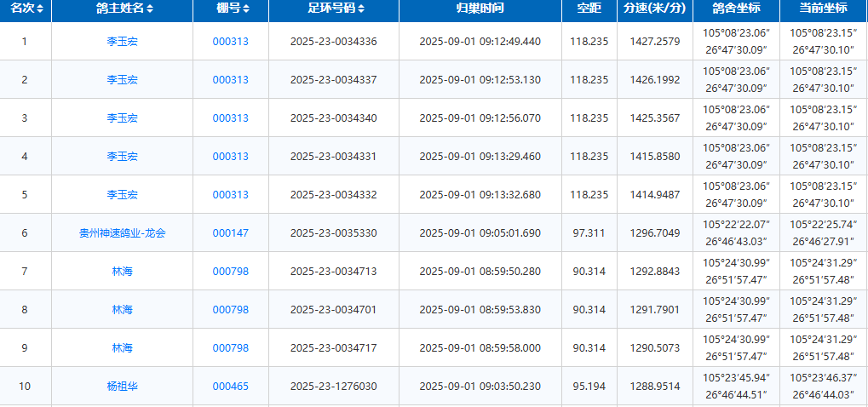868x407 pixels.
Task: Open the 杨祖华 owner link
Action: tap(122, 387)
